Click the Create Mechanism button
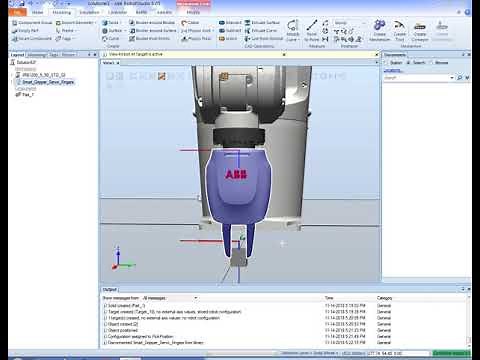480x360 pixels. pyautogui.click(x=379, y=31)
